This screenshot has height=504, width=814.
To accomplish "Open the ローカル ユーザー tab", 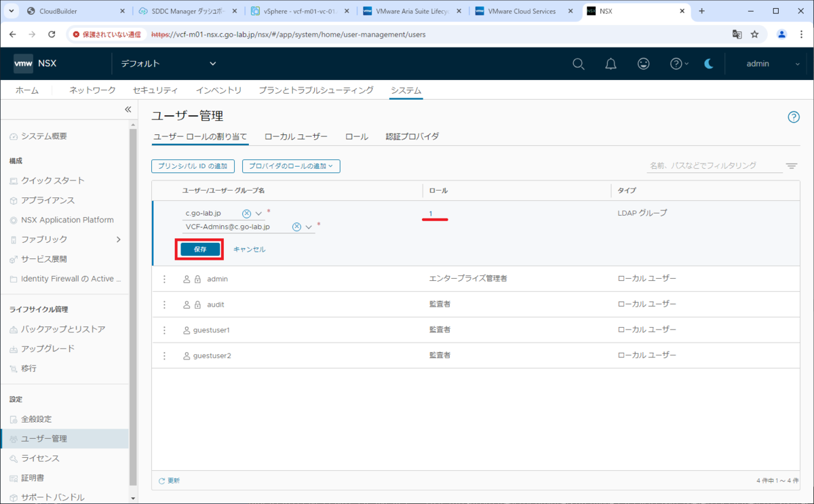I will tap(296, 136).
